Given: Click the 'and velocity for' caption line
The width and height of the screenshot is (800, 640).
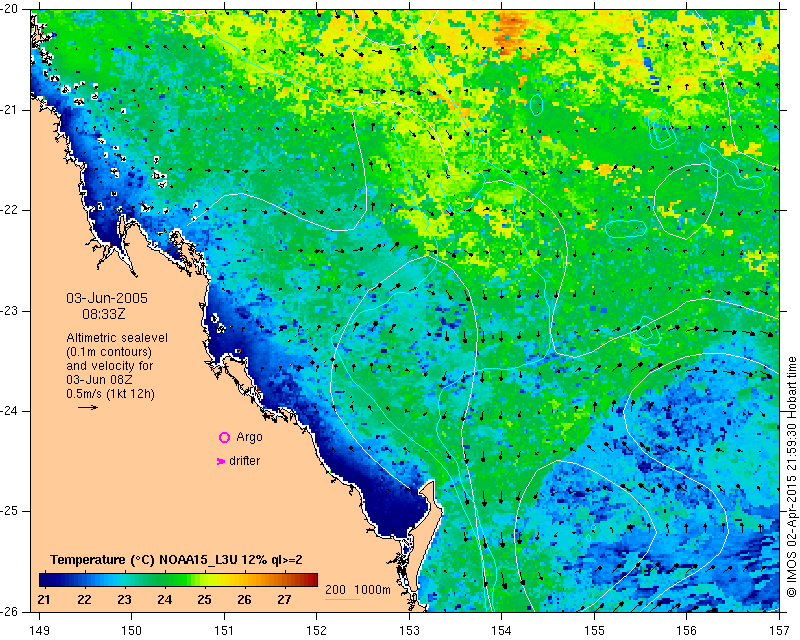Looking at the screenshot, I should (110, 366).
